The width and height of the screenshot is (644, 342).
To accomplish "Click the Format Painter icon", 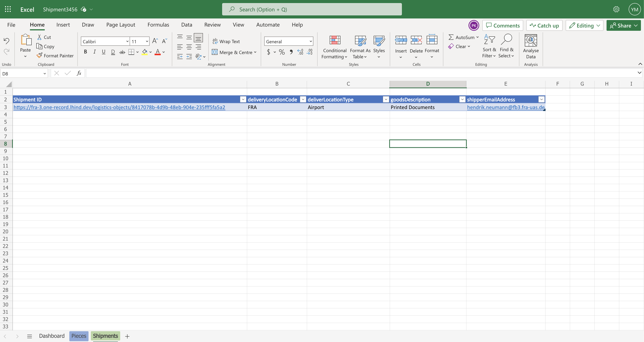I will (x=39, y=56).
